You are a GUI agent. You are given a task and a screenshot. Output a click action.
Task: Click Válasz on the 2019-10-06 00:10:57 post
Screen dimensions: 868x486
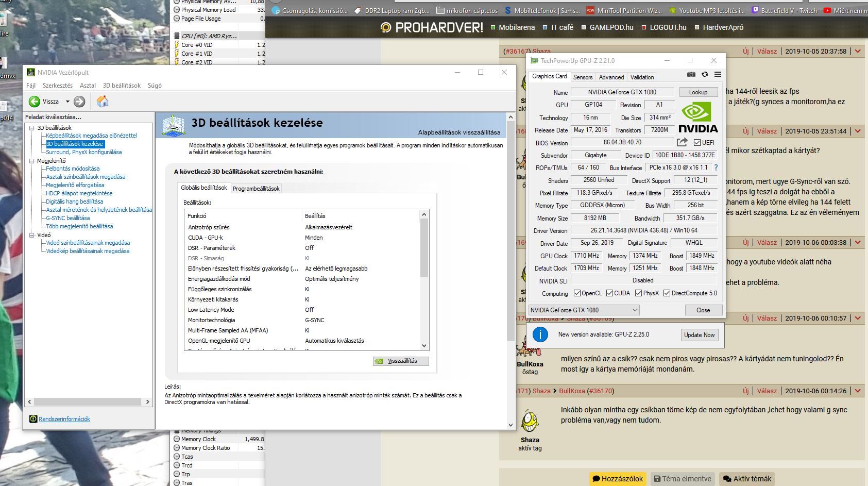[767, 319]
